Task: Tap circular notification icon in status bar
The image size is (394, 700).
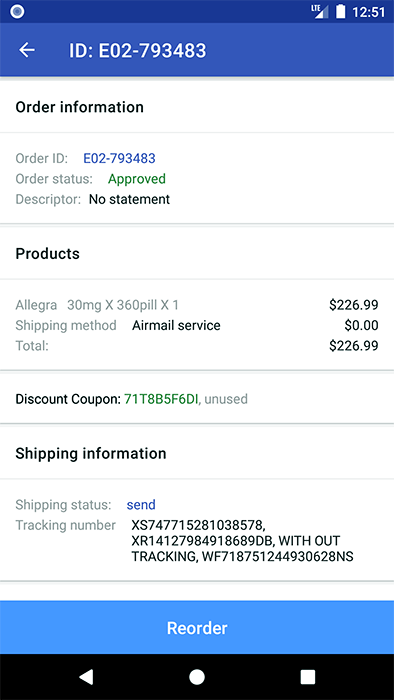Action: pos(17,12)
